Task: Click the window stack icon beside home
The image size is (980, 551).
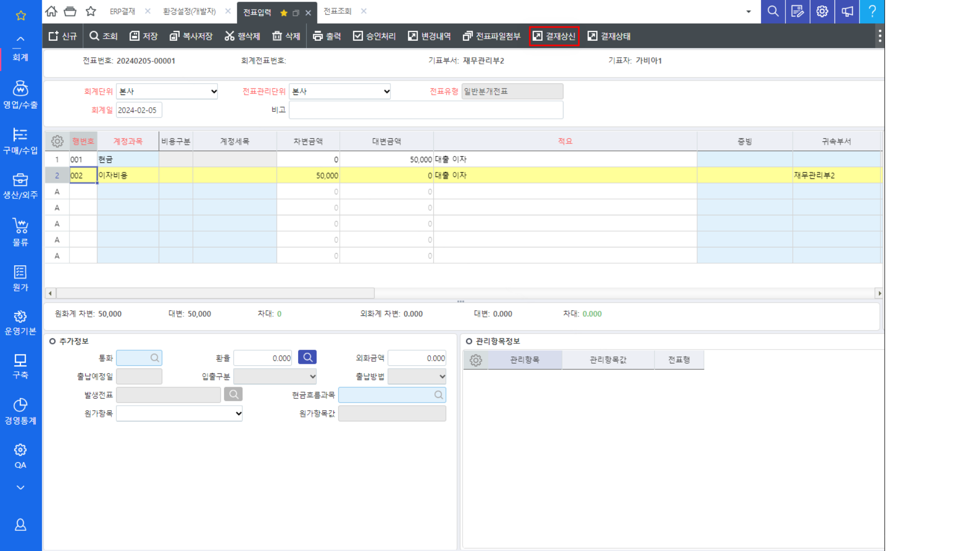Action: click(x=70, y=11)
